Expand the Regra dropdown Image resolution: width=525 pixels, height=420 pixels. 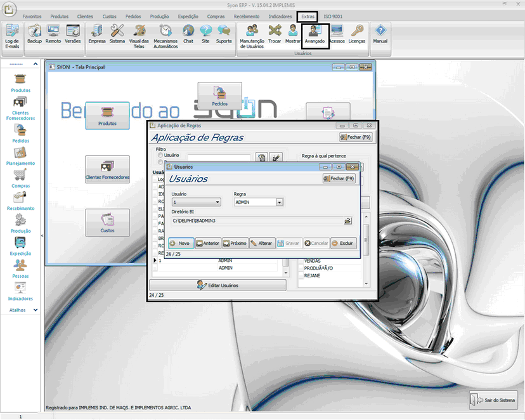pos(279,202)
